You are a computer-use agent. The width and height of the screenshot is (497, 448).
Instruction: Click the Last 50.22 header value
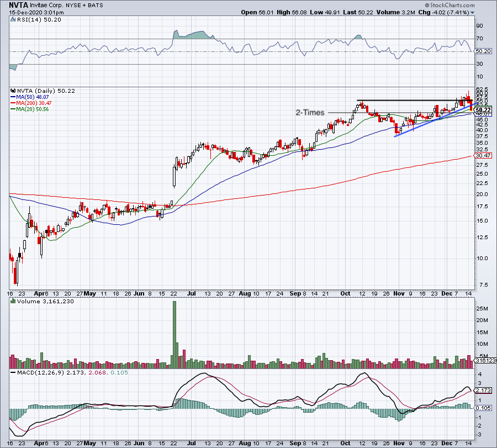[358, 12]
